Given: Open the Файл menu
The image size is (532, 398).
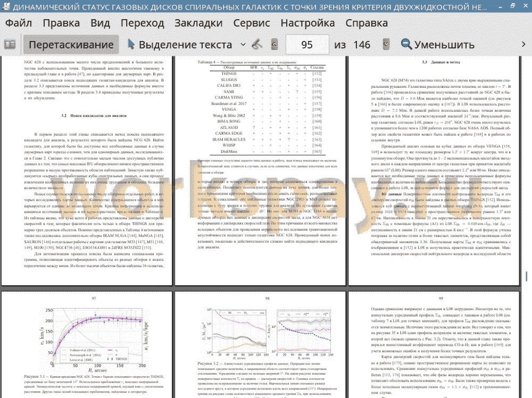Looking at the screenshot, I should point(19,23).
